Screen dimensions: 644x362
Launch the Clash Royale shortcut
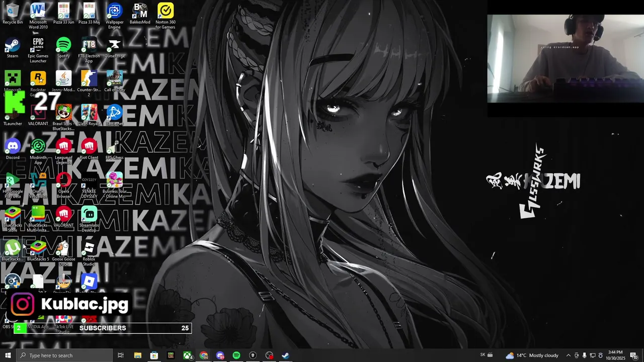(89, 115)
